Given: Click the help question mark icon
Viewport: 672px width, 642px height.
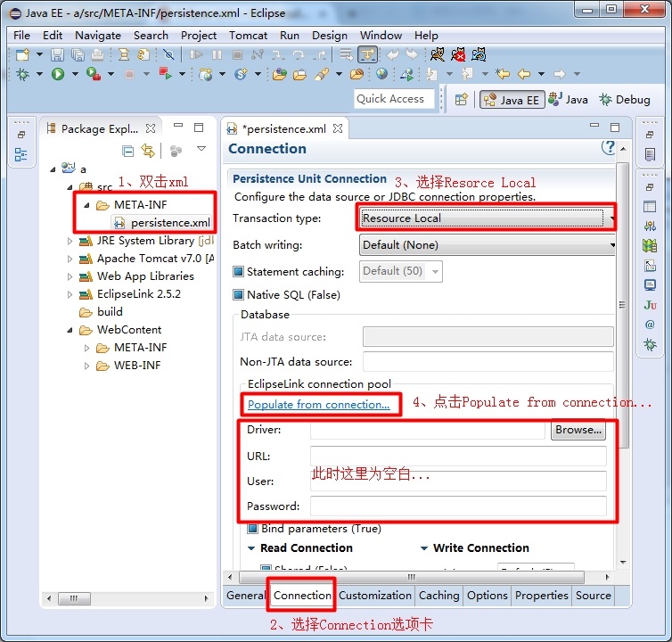Looking at the screenshot, I should 608,147.
